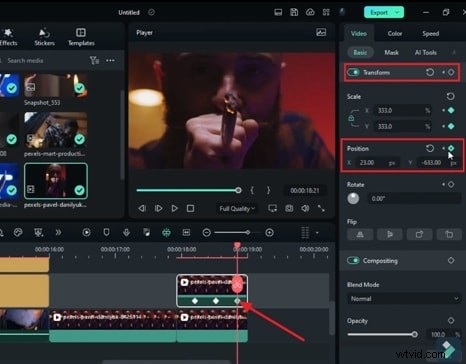466x364 pixels.
Task: Toggle the Scale X keyframe diamond
Action: coord(451,110)
